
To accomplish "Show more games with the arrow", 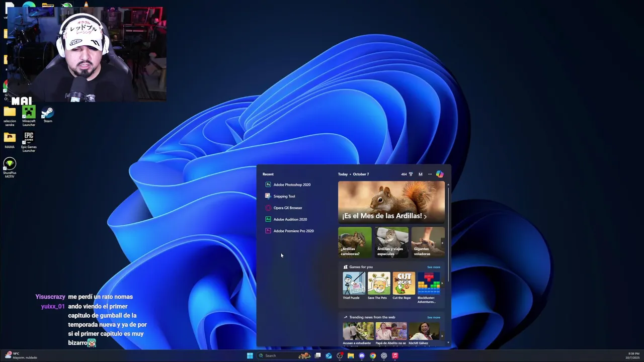I will coord(442,284).
